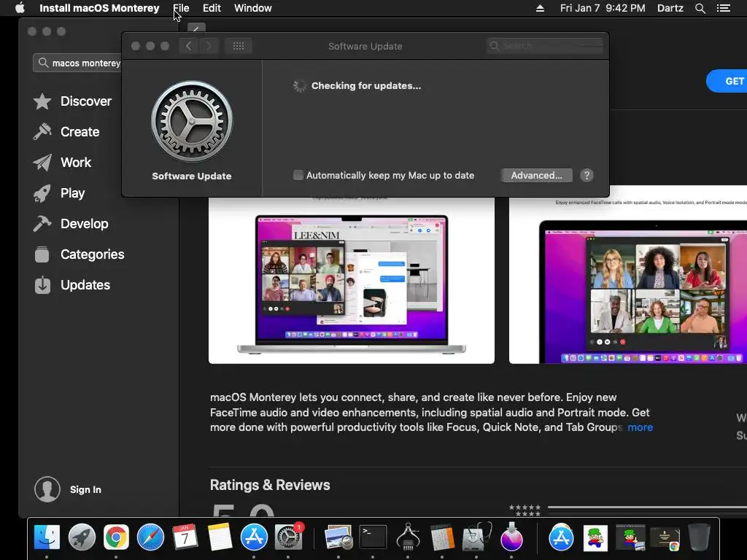The height and width of the screenshot is (560, 747).
Task: Select Develop in App Store sidebar
Action: (x=71, y=223)
